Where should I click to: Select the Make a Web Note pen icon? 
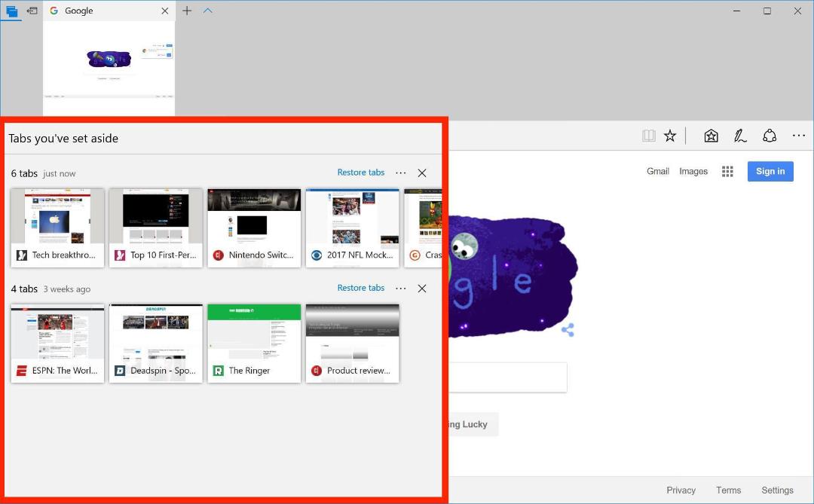(740, 136)
